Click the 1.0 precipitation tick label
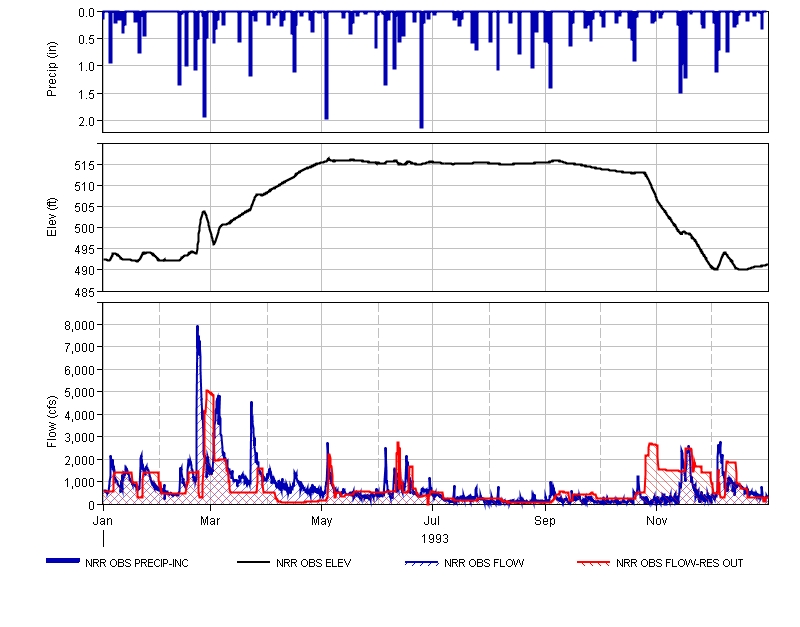The image size is (800, 627). [x=87, y=66]
